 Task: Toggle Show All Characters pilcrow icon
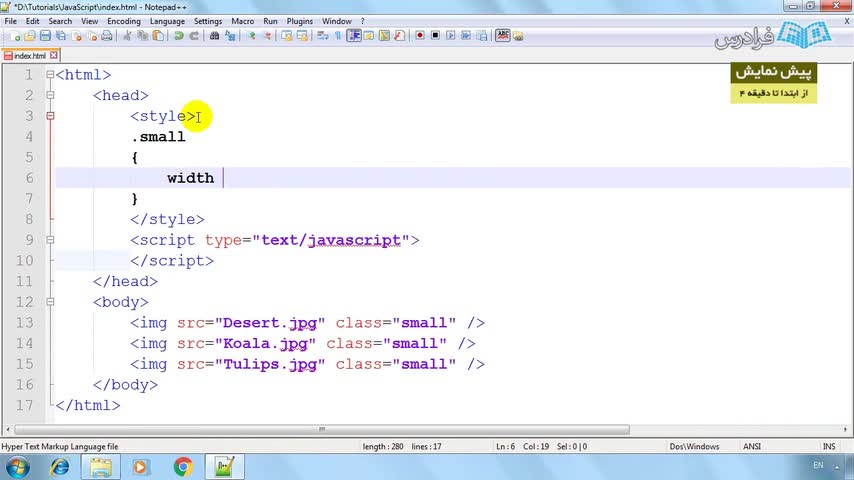[338, 36]
